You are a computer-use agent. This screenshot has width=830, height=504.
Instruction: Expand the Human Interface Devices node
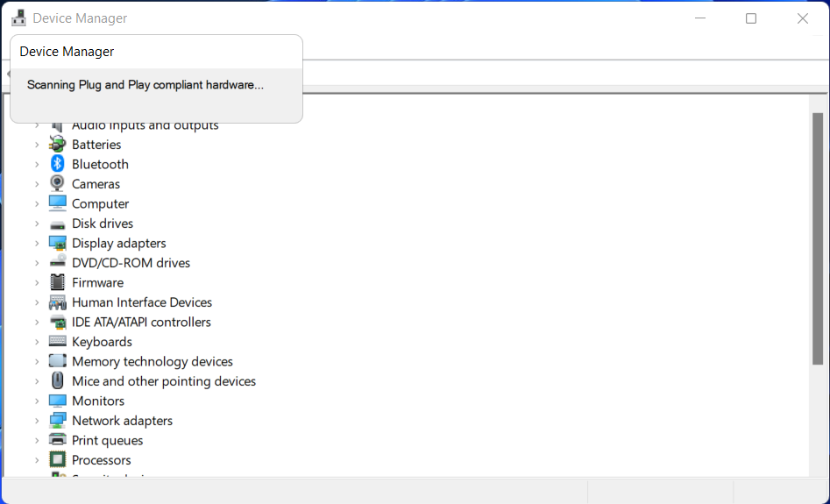coord(37,302)
